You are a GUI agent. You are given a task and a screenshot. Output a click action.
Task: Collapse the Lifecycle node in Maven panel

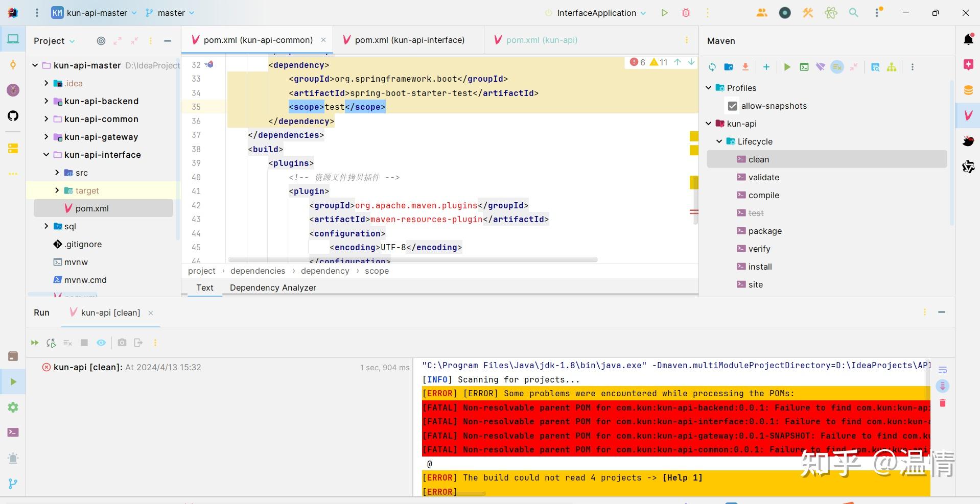(719, 141)
